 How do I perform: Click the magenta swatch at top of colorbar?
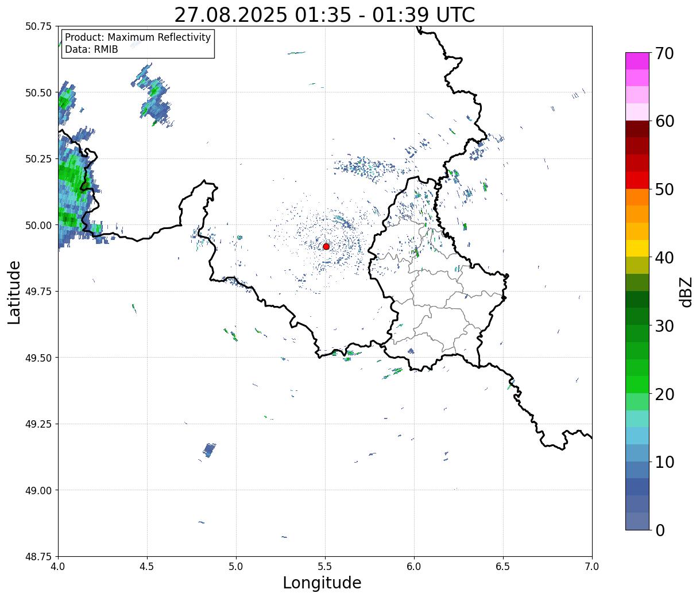click(x=637, y=61)
